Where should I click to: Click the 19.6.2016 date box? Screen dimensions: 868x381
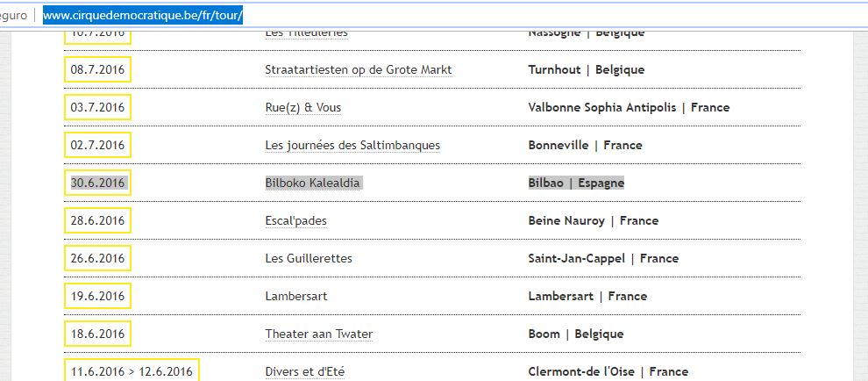coord(97,296)
